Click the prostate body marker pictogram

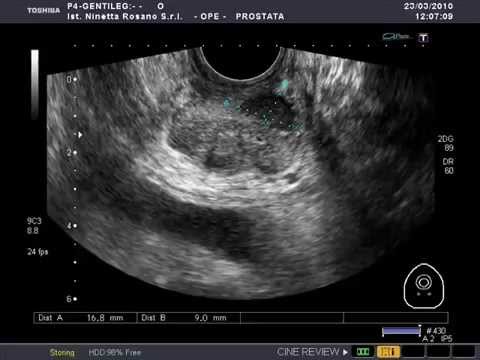(x=424, y=286)
